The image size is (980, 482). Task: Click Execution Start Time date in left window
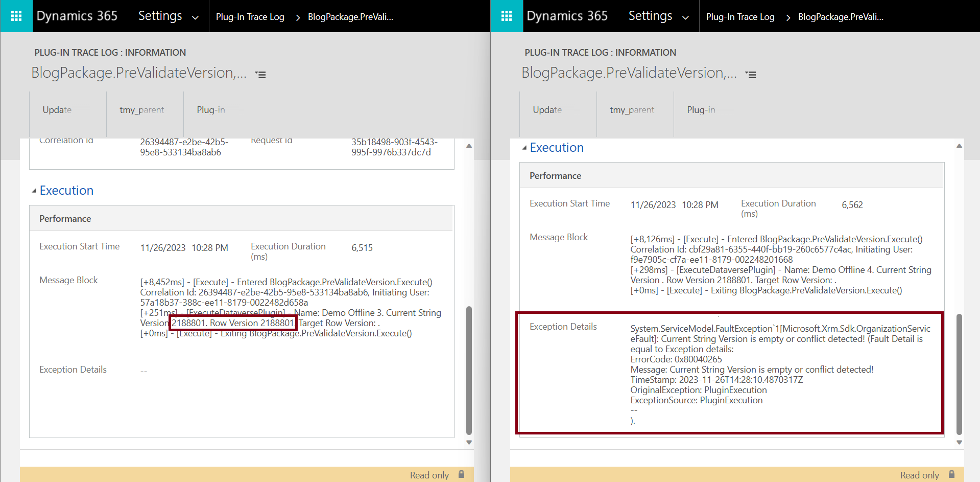163,248
